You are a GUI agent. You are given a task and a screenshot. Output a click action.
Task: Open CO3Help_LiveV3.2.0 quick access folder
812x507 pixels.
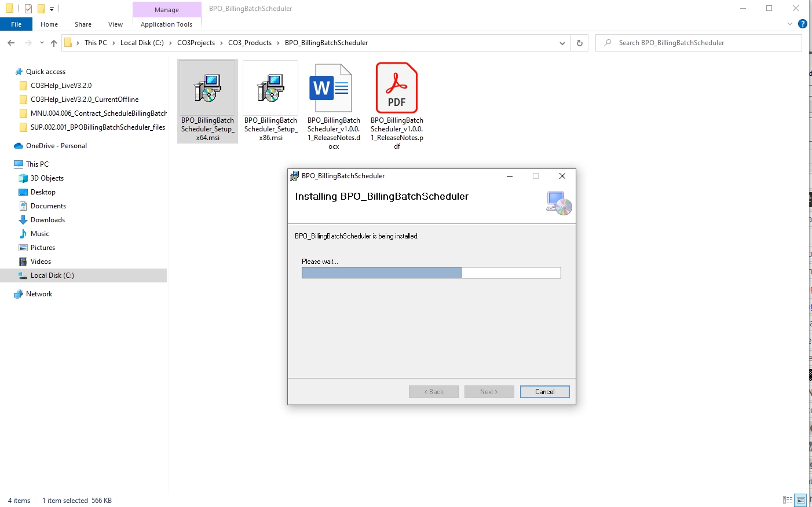point(61,86)
